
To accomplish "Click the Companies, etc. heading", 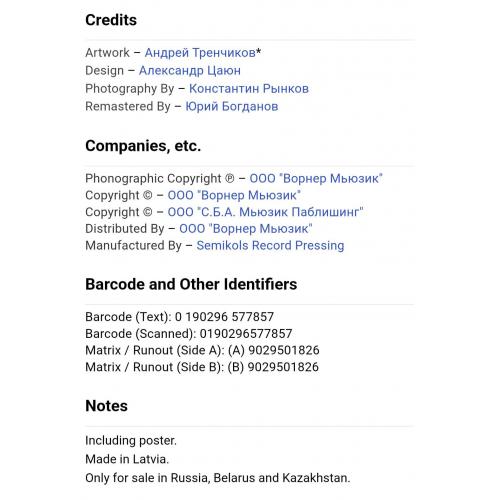I will [x=143, y=146].
